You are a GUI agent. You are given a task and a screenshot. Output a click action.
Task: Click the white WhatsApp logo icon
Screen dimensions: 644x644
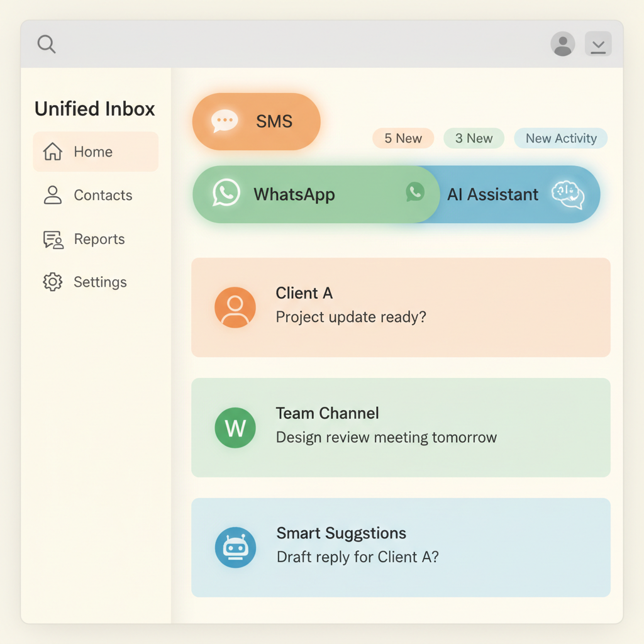click(226, 192)
